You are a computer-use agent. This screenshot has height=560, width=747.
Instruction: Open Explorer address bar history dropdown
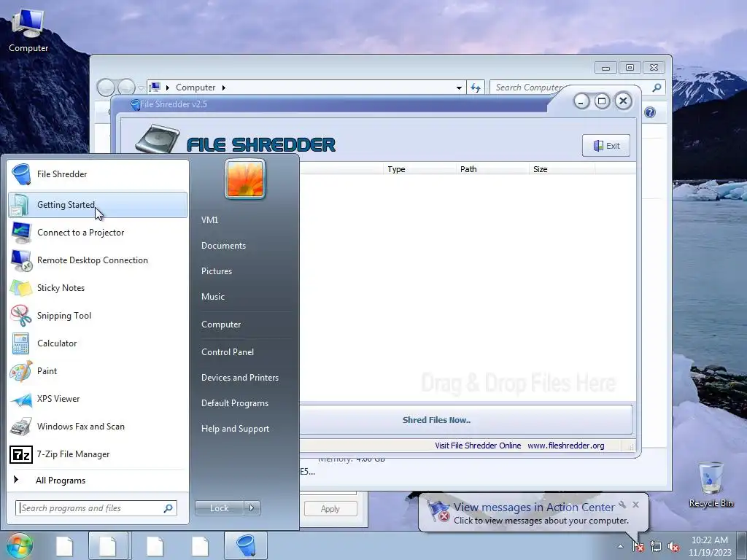pos(459,87)
